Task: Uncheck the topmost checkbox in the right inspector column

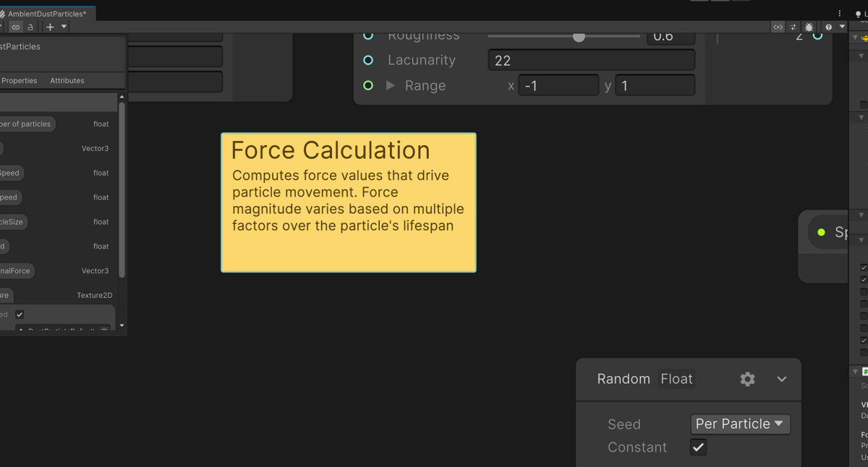Action: click(x=863, y=267)
